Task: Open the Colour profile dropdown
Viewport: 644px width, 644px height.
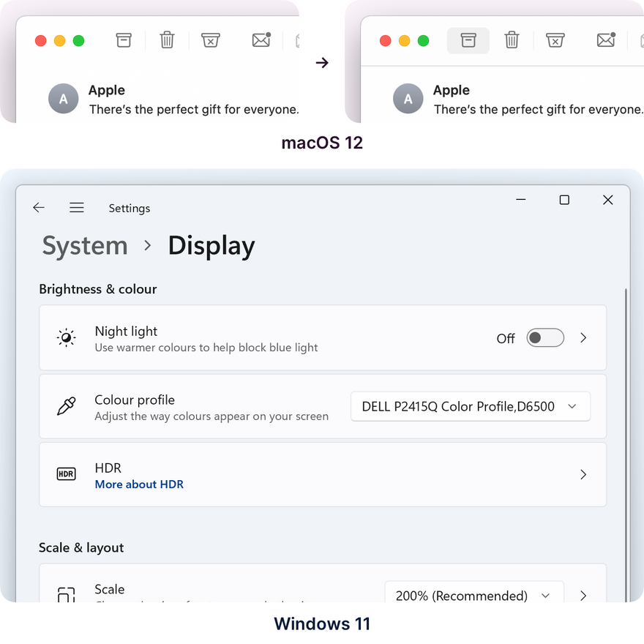Action: [471, 406]
